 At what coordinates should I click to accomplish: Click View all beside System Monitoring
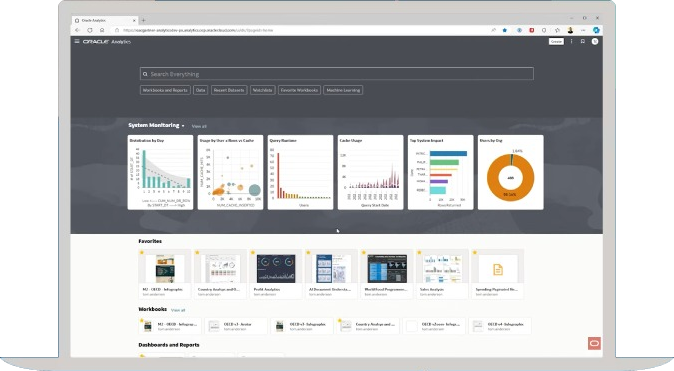point(199,126)
